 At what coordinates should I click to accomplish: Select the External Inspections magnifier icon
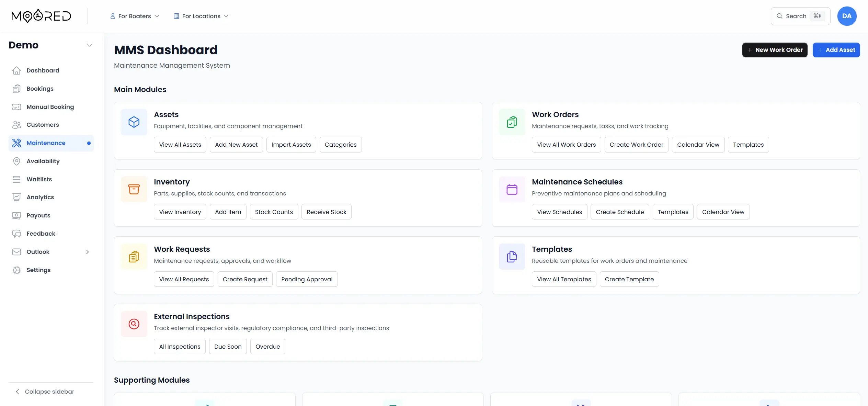tap(134, 324)
